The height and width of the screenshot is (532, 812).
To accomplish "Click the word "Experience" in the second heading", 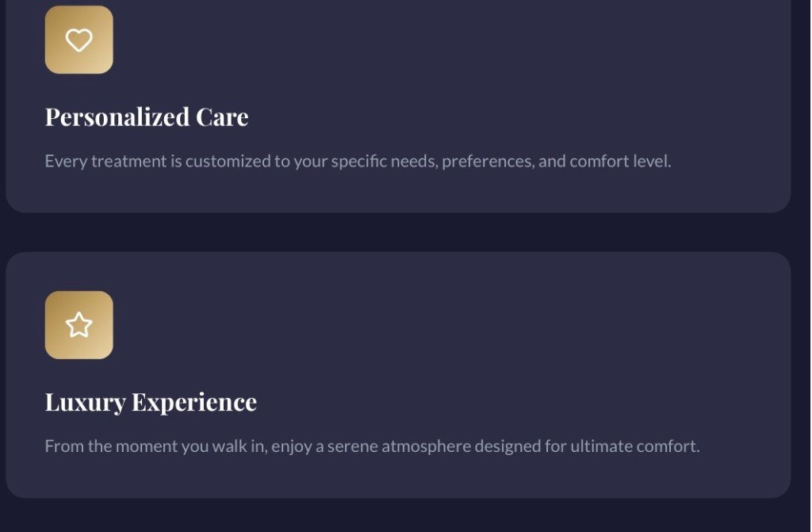I will pyautogui.click(x=194, y=402).
